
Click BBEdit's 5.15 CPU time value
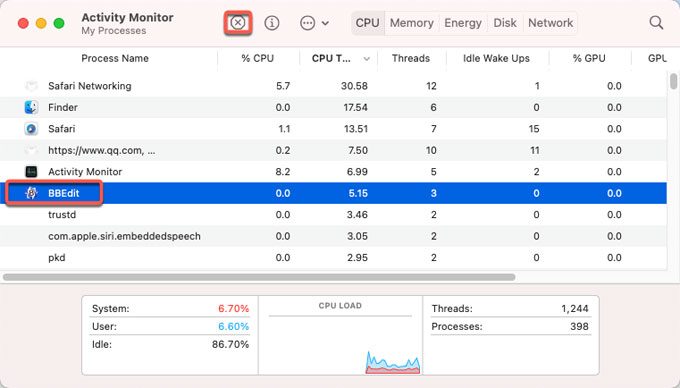tap(358, 193)
